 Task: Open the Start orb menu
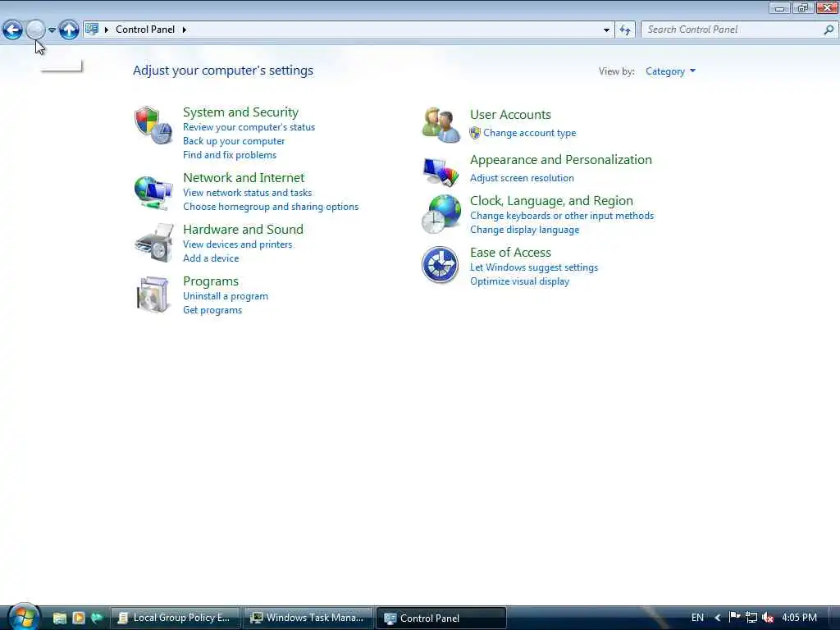point(24,617)
